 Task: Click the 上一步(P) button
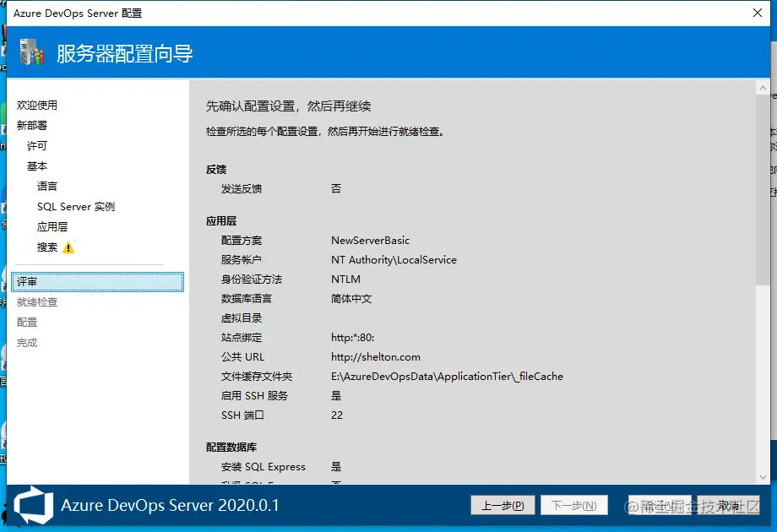(x=503, y=505)
